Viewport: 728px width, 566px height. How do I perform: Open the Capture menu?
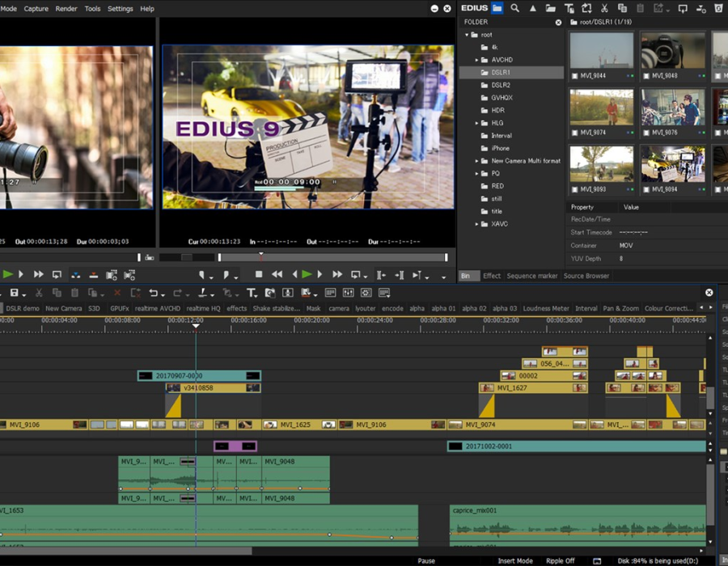(36, 8)
